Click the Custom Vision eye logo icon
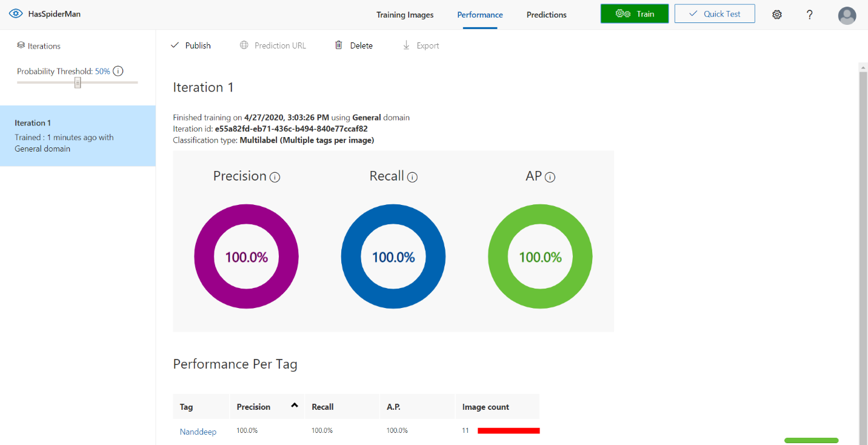The image size is (868, 445). (16, 14)
